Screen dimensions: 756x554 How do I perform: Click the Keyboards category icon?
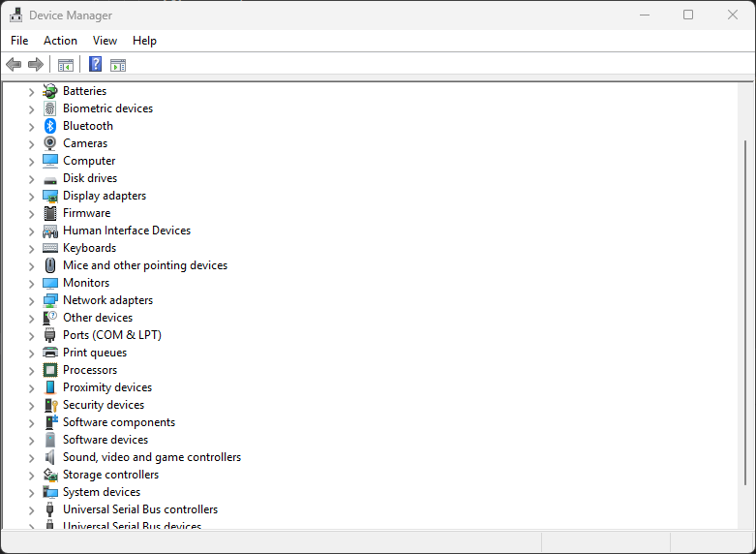(50, 248)
